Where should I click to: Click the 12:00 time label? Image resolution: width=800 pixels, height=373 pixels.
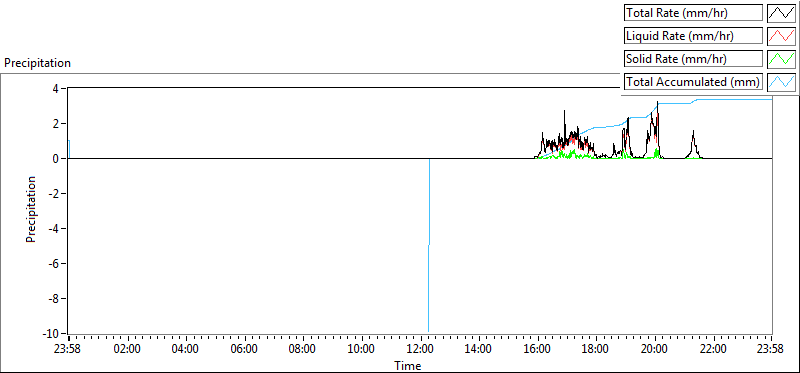(x=420, y=350)
